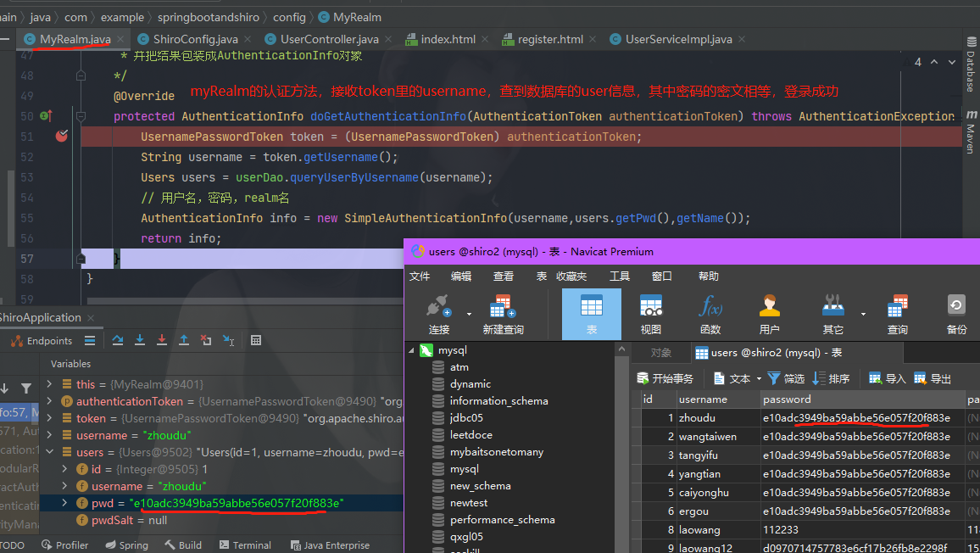Screen dimensions: 980x553
Task: Click the Step Over debugger icon
Action: click(118, 340)
